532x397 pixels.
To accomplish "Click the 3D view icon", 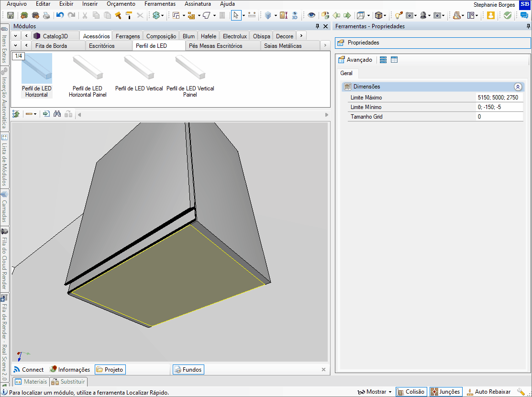I will pos(294,15).
